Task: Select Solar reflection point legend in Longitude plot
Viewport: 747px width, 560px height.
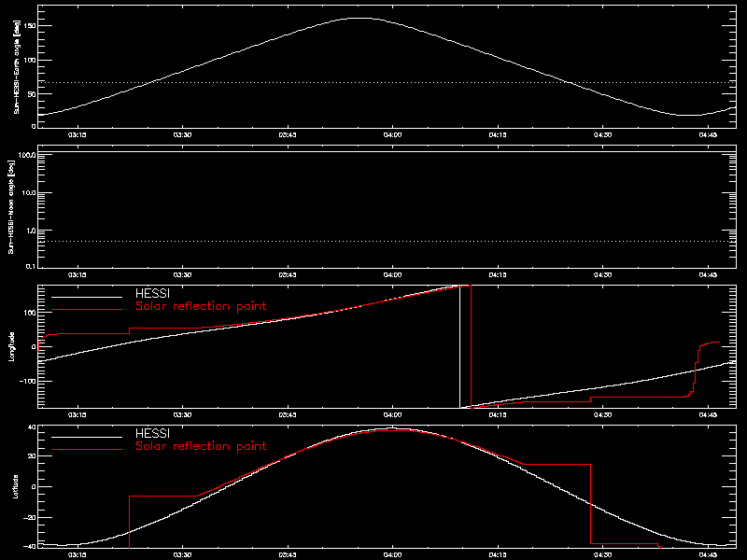Action: 201,306
